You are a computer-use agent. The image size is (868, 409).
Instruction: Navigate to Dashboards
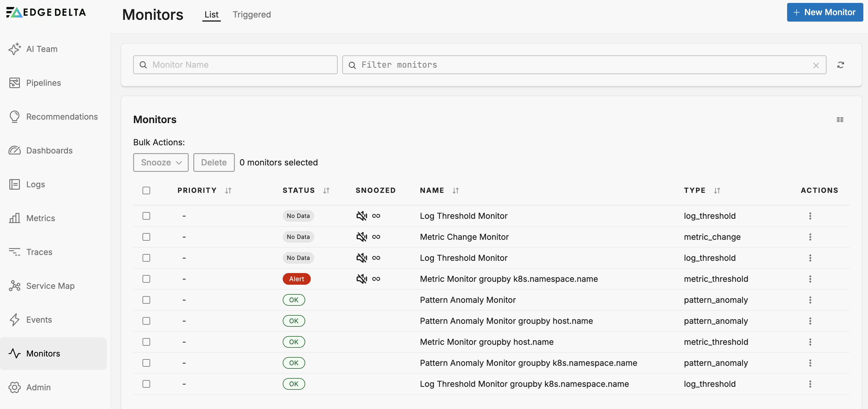tap(49, 151)
